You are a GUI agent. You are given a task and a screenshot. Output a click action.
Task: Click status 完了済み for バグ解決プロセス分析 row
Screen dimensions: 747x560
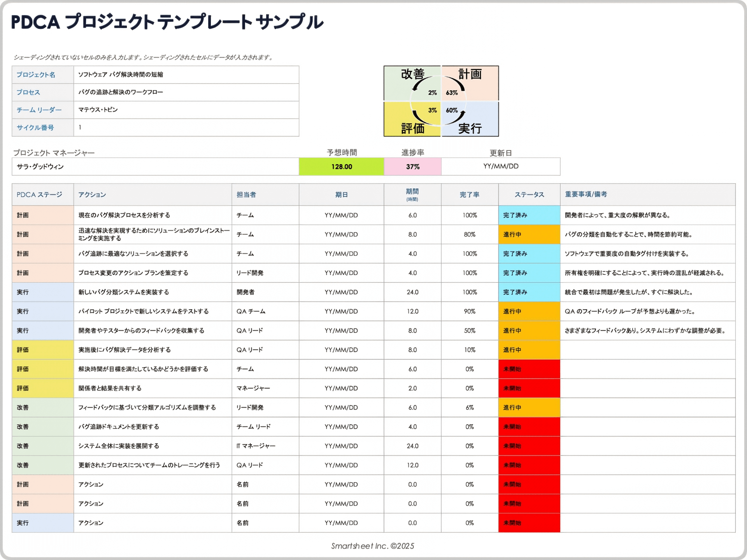(x=530, y=215)
